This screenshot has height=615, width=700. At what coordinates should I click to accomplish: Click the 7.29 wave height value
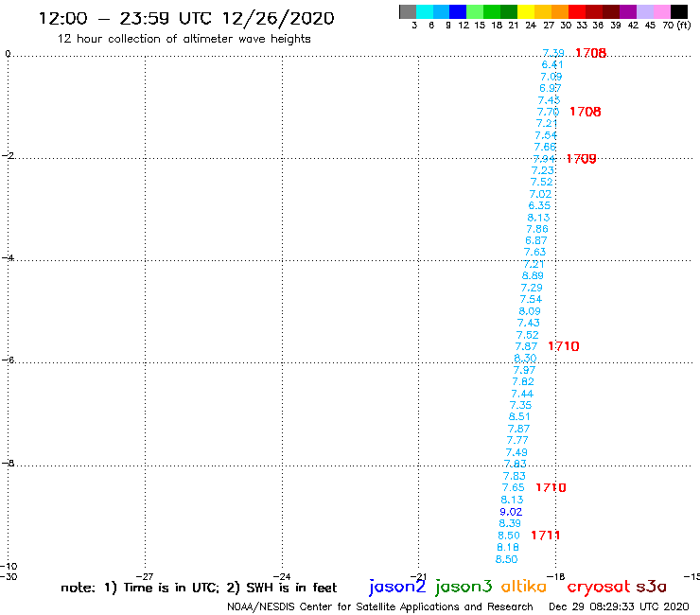(532, 288)
